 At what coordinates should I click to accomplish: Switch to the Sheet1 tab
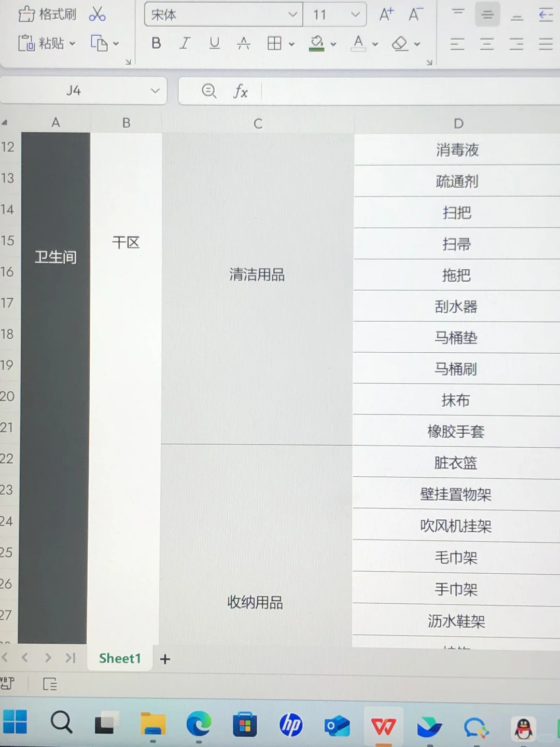point(120,658)
